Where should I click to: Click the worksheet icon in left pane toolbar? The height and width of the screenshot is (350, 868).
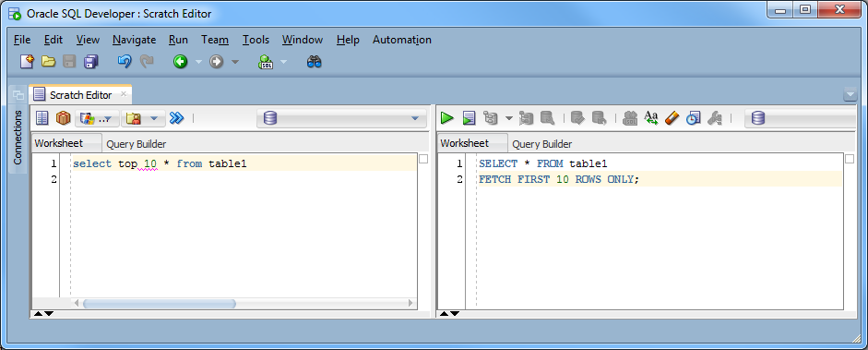tap(42, 118)
